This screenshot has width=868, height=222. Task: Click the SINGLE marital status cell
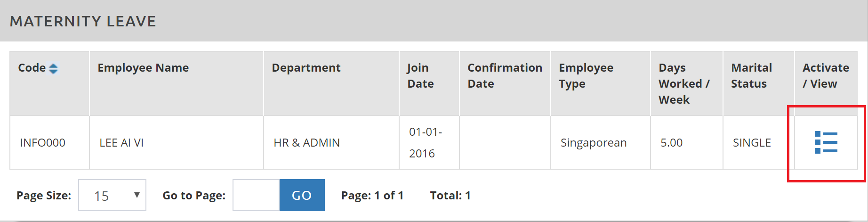pyautogui.click(x=752, y=142)
